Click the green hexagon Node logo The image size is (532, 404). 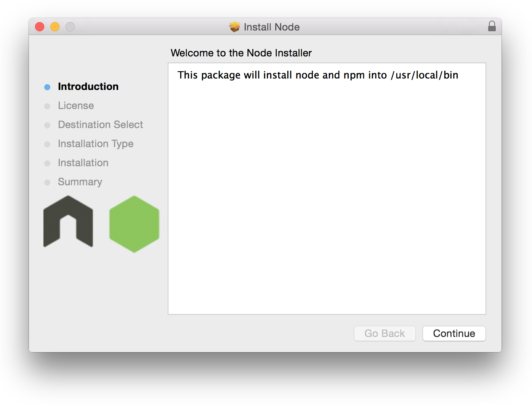coord(134,224)
